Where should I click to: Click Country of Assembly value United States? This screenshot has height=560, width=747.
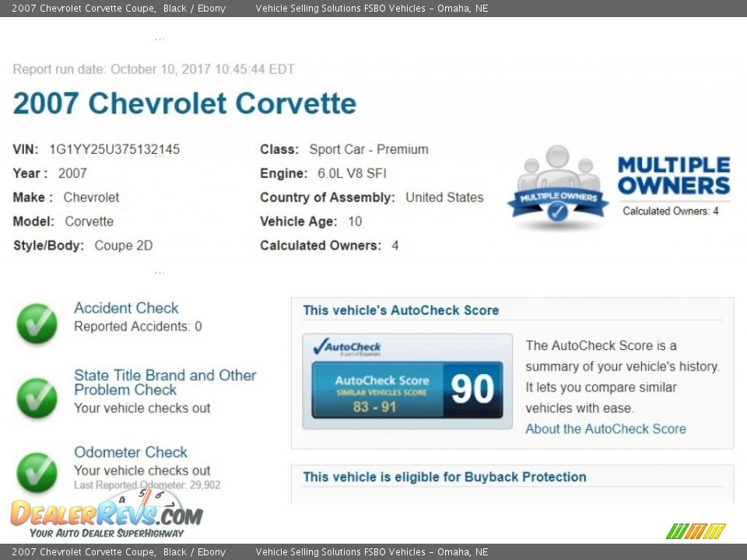444,198
